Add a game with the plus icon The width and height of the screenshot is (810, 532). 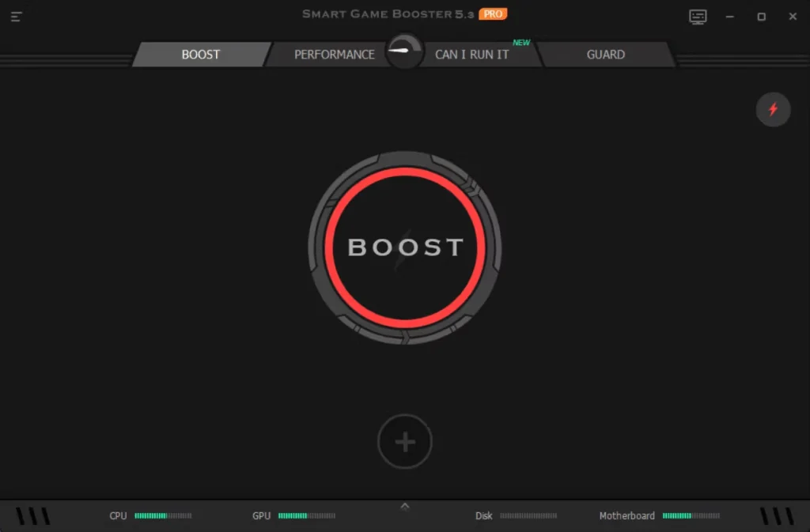coord(405,442)
